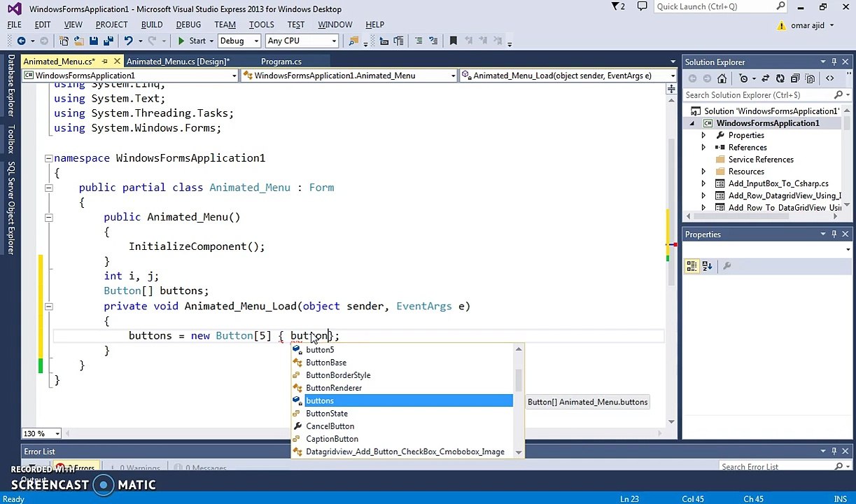The image size is (856, 504).
Task: Collapse the Animated_Menu_Load method block
Action: click(48, 306)
